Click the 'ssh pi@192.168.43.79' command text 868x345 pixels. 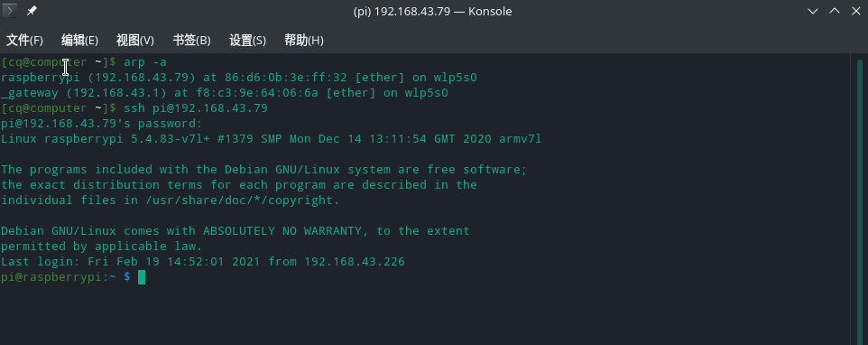click(x=196, y=108)
